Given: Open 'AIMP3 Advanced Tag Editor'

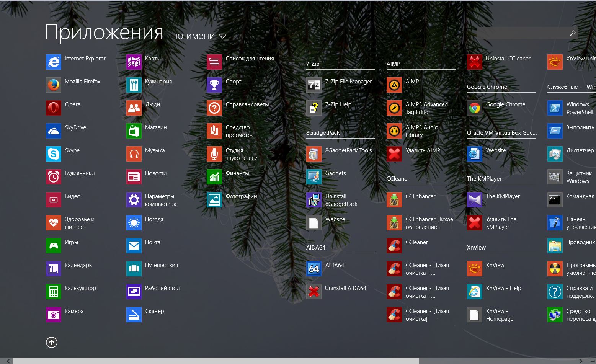Looking at the screenshot, I should (418, 108).
